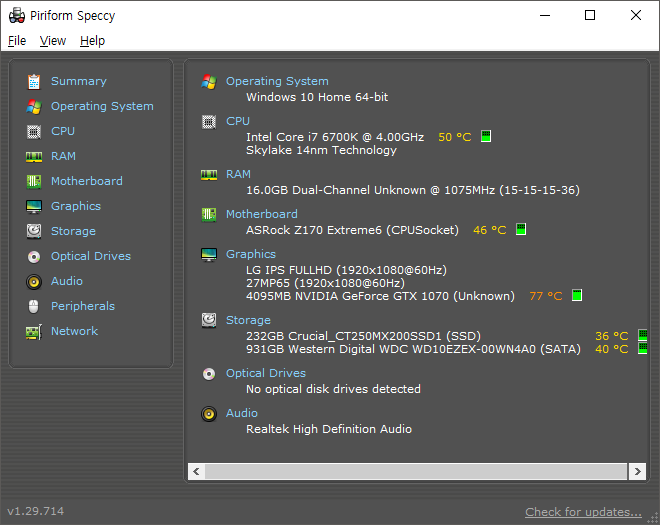Click the motherboard temperature 46 °C value
This screenshot has width=660, height=525.
click(x=490, y=230)
